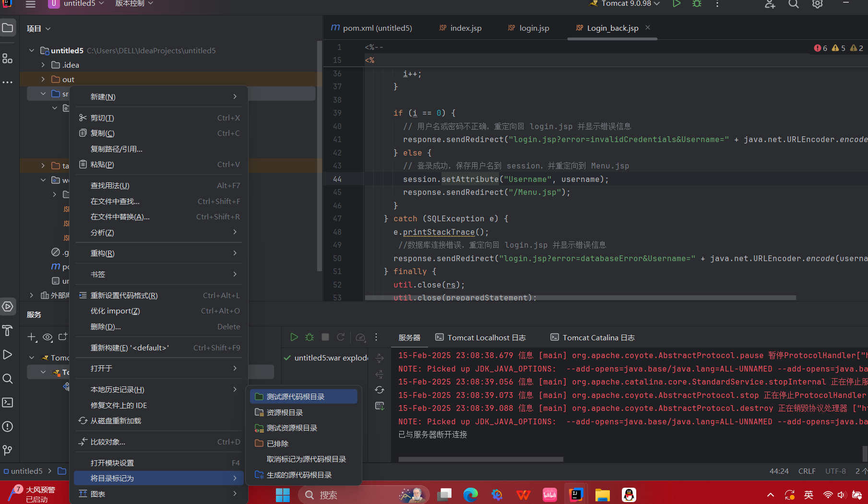Open IntelliJ IDEA on the Windows taskbar
The image size is (868, 504).
coord(576,494)
